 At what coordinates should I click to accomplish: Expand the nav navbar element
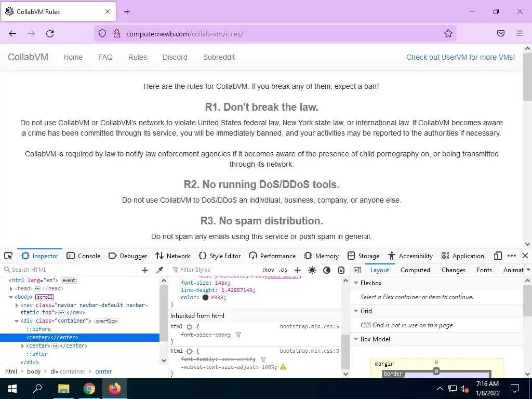17,305
